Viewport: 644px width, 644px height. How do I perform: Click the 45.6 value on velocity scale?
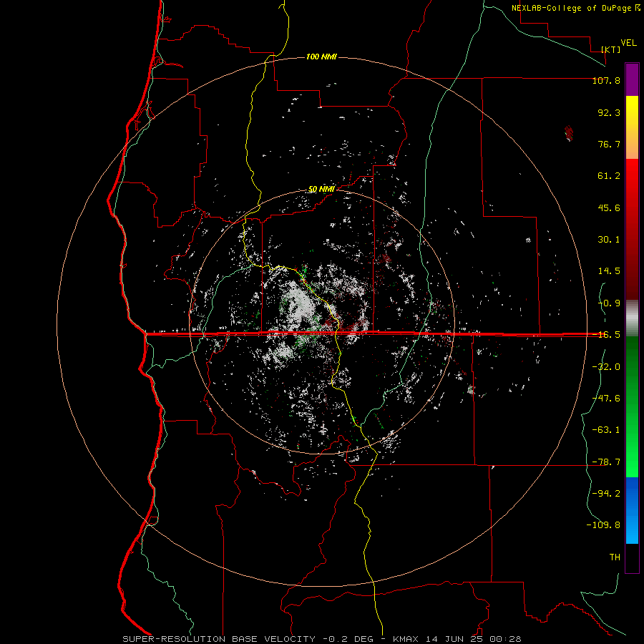[x=609, y=208]
